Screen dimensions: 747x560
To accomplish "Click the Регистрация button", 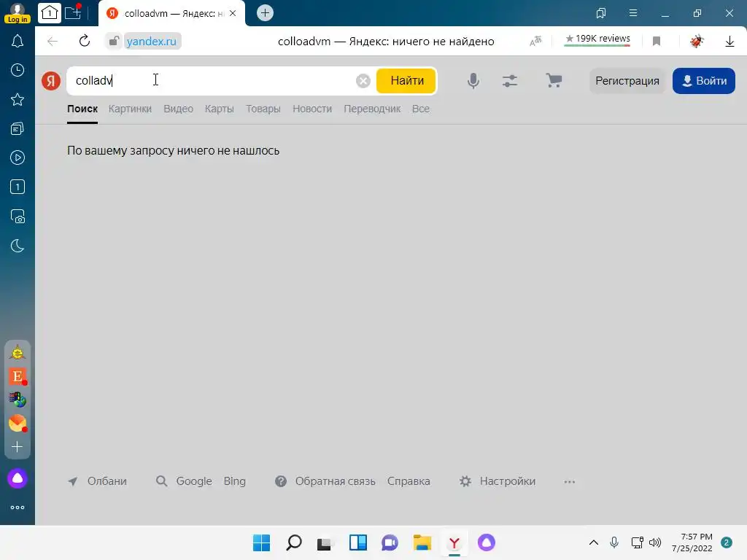I will tap(627, 81).
